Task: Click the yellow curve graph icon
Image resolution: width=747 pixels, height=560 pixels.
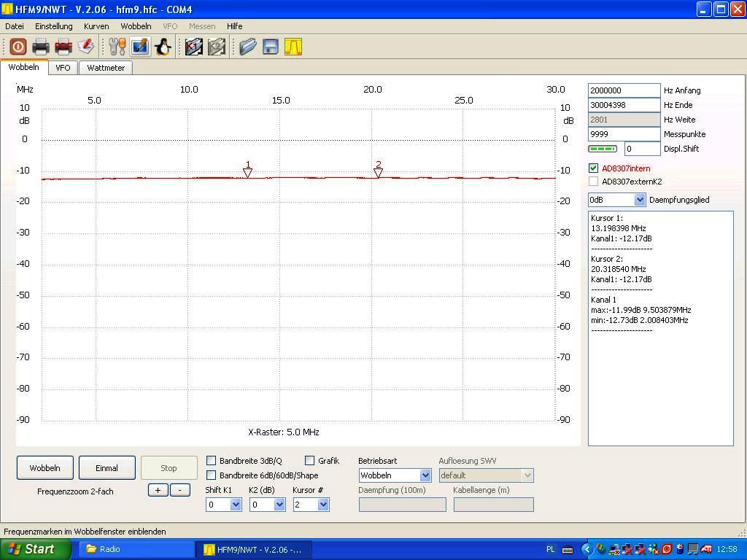Action: pos(293,47)
